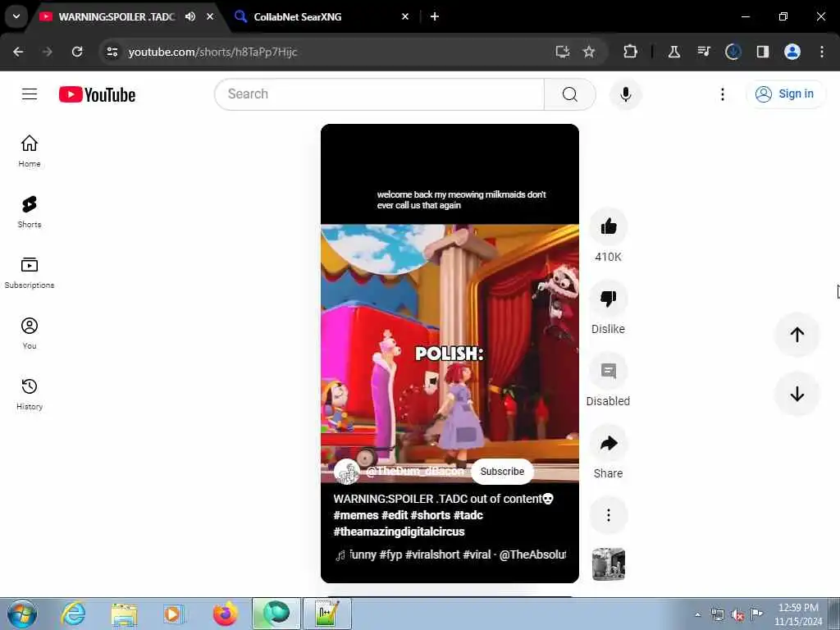Click the #edit hashtag

395,515
